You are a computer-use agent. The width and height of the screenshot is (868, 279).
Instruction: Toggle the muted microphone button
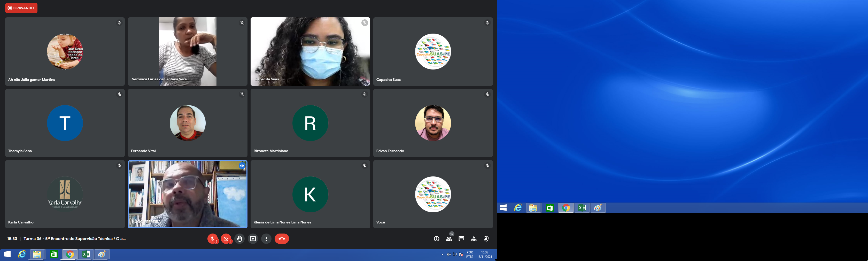pyautogui.click(x=212, y=239)
